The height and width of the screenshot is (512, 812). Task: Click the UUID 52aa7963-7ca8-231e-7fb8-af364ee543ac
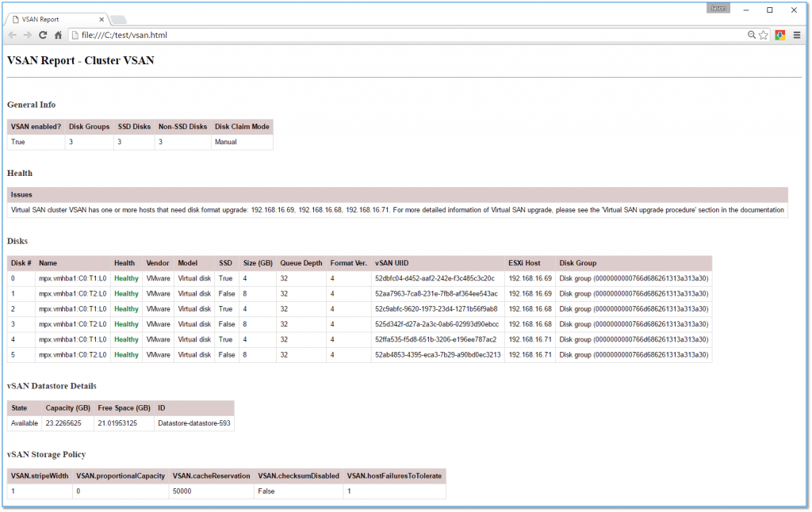(x=437, y=294)
